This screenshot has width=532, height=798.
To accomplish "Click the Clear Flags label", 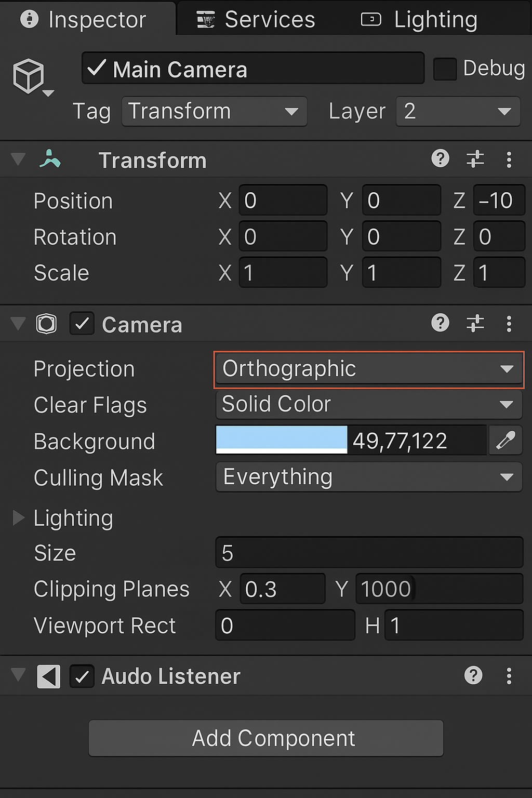I will pyautogui.click(x=90, y=405).
